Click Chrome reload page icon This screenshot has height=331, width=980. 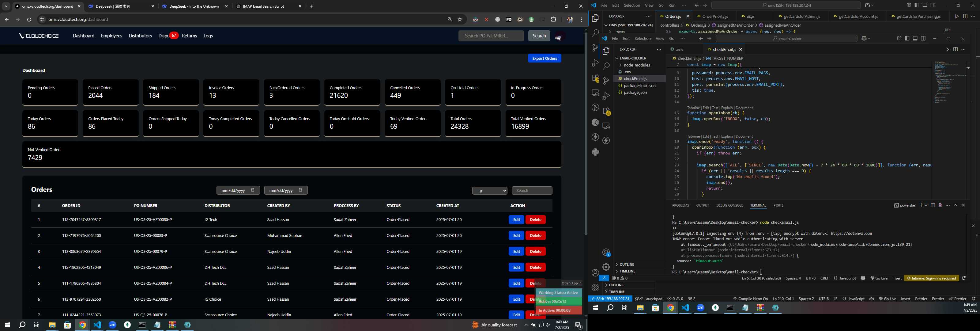coord(29,19)
